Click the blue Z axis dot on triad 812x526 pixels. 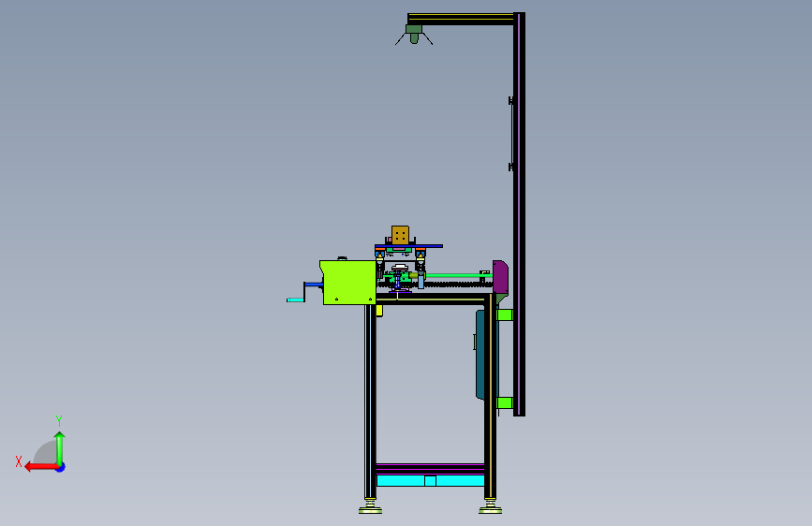click(61, 468)
